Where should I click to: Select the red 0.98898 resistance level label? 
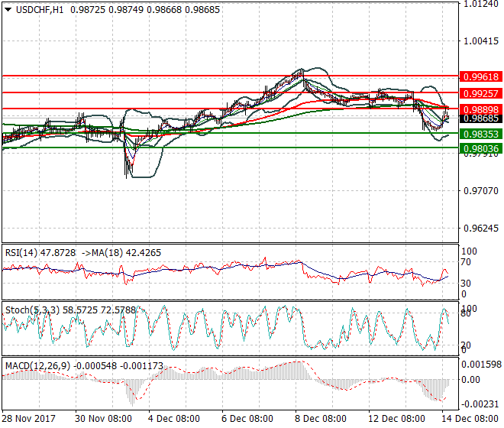coord(481,109)
